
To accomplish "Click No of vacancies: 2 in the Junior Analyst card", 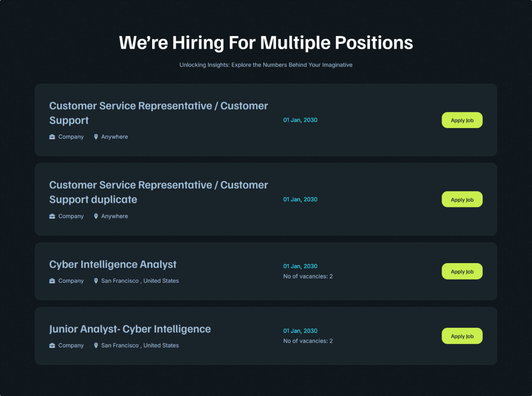I will point(308,341).
